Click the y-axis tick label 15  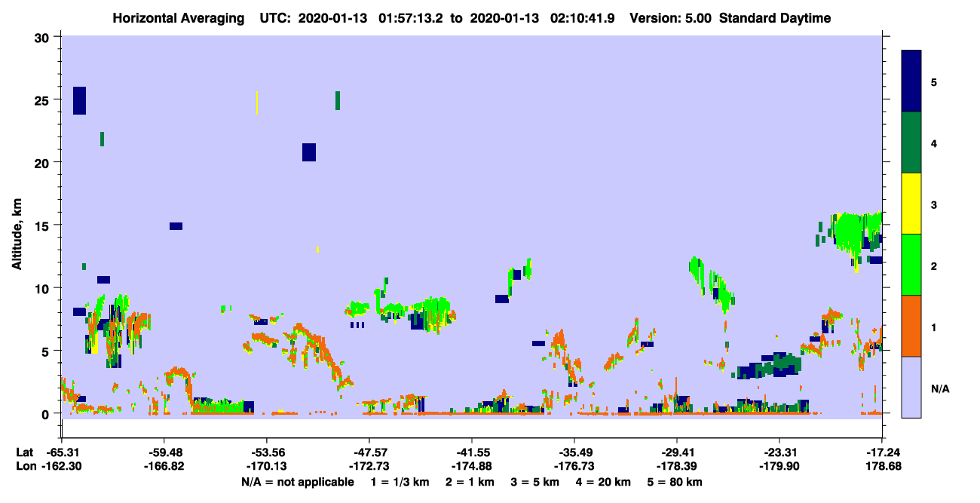(42, 225)
